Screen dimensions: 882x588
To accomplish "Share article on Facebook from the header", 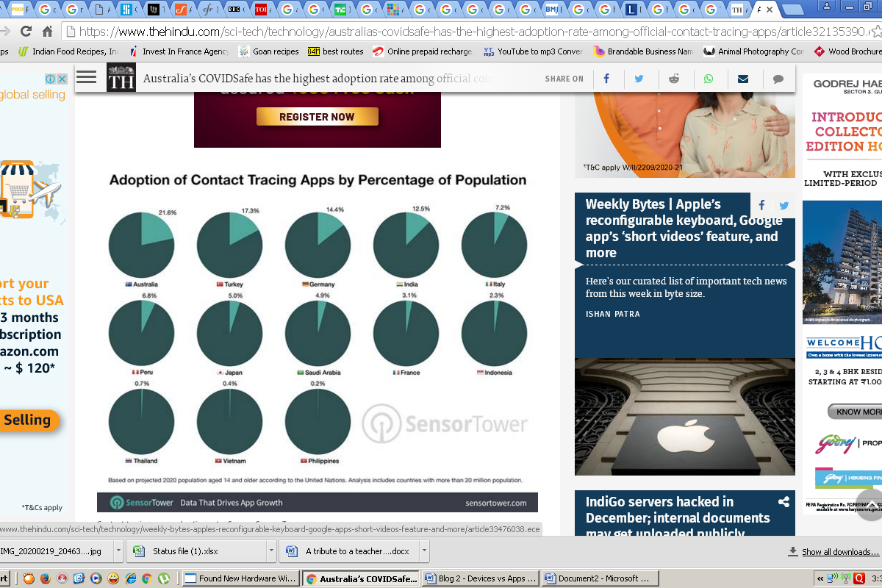I will point(606,79).
